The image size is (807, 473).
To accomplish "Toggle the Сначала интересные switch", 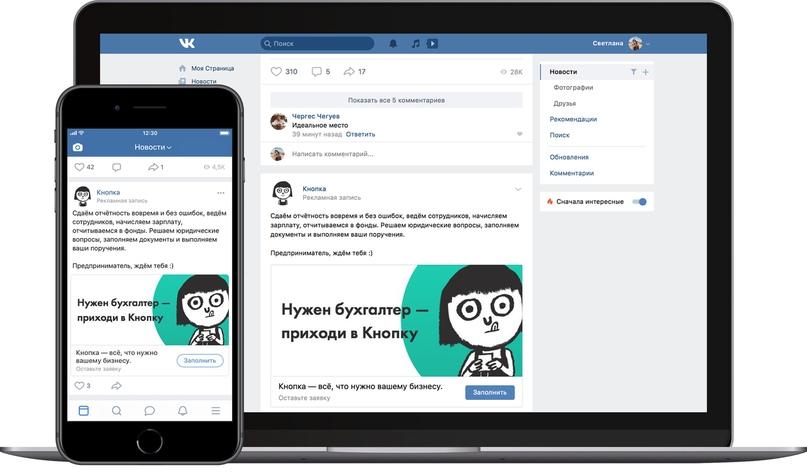I will [x=639, y=202].
